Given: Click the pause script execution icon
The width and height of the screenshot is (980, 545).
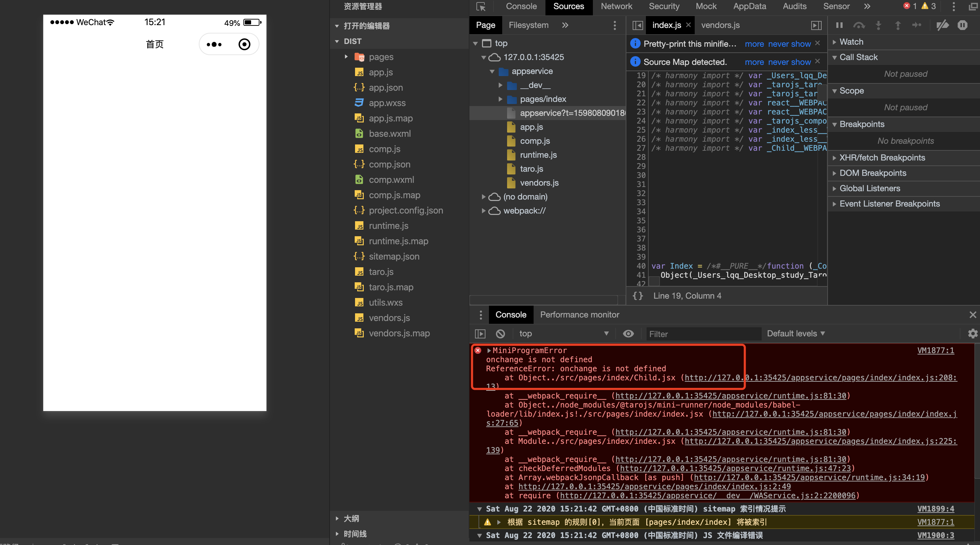Looking at the screenshot, I should coord(839,25).
